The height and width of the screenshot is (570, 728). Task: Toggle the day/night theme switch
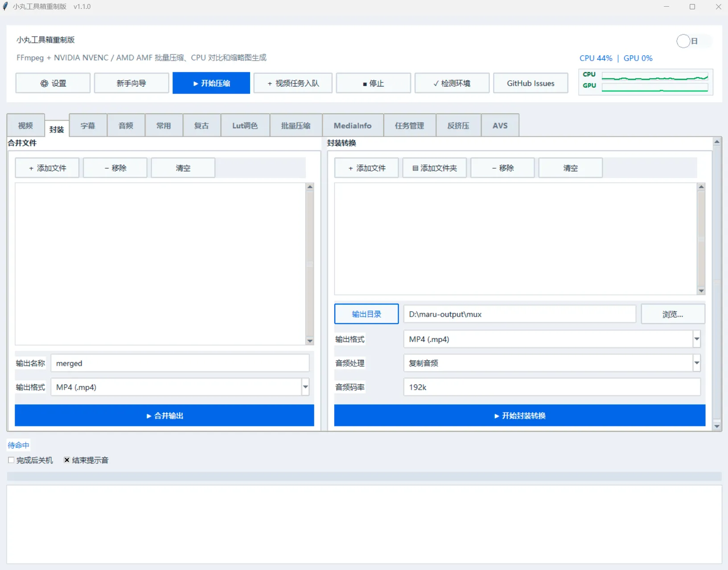click(687, 41)
